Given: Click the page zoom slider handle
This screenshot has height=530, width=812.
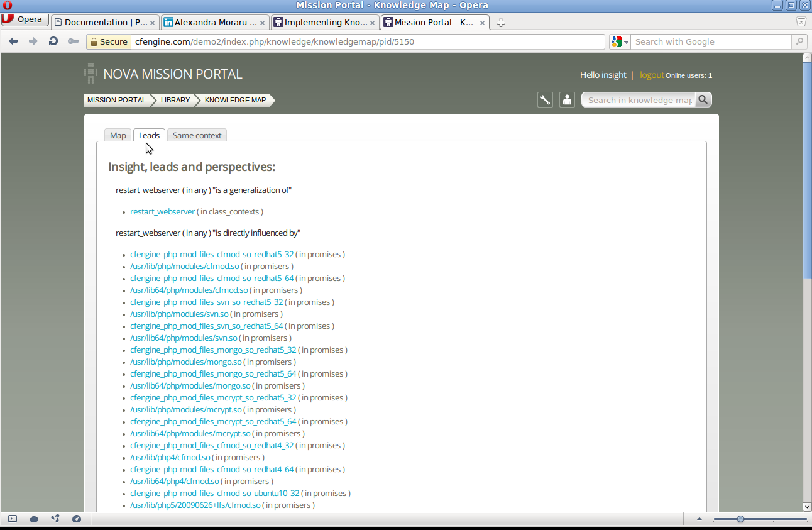Looking at the screenshot, I should [x=740, y=519].
